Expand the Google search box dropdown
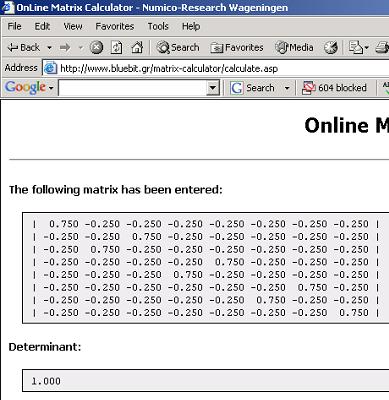This screenshot has height=400, width=389. (x=212, y=88)
